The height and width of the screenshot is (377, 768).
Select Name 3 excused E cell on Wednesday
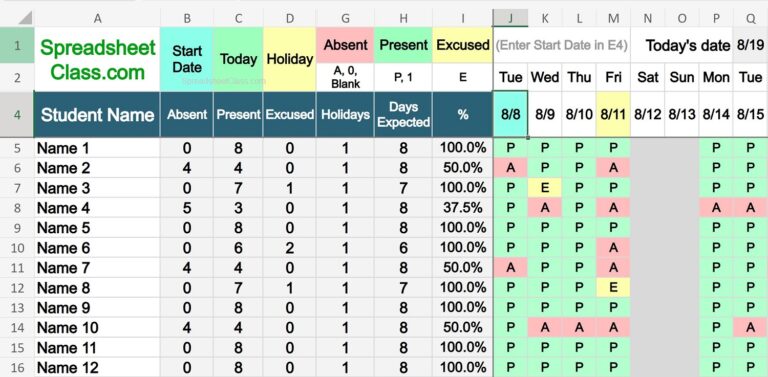(545, 188)
